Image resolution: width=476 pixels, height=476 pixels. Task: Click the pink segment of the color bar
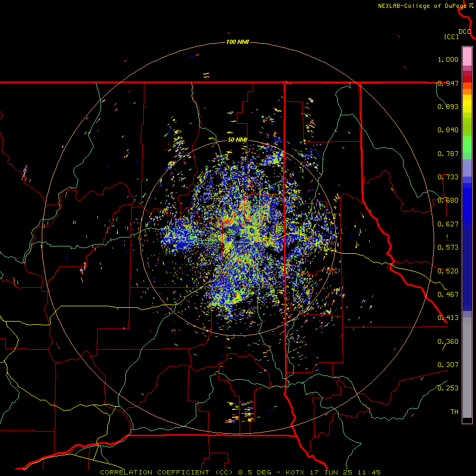click(x=467, y=56)
